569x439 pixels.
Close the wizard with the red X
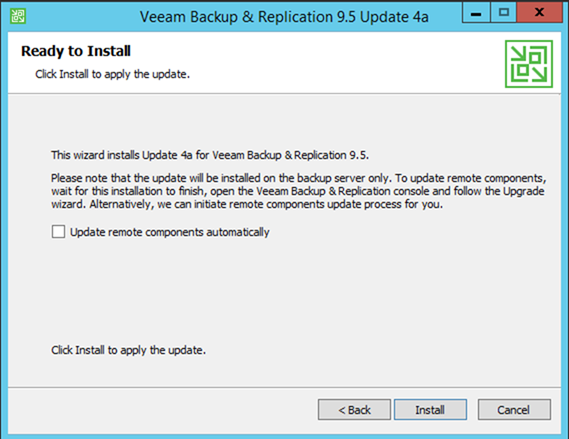tap(540, 13)
